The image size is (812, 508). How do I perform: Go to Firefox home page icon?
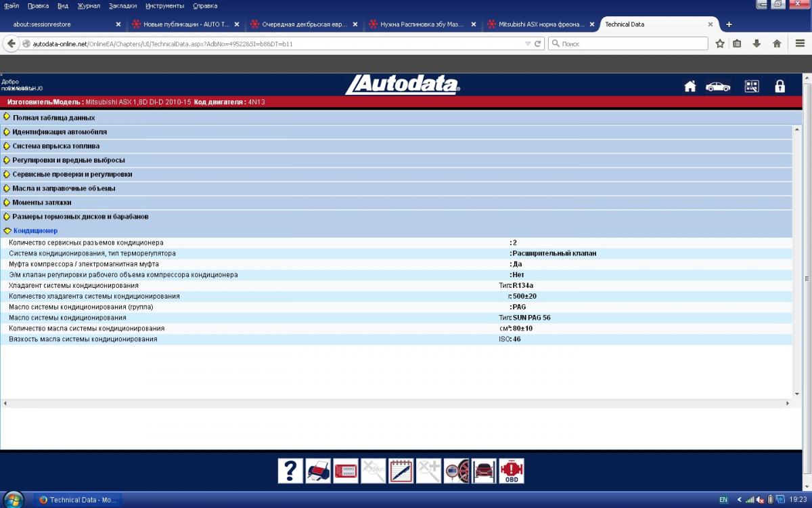pyautogui.click(x=777, y=43)
